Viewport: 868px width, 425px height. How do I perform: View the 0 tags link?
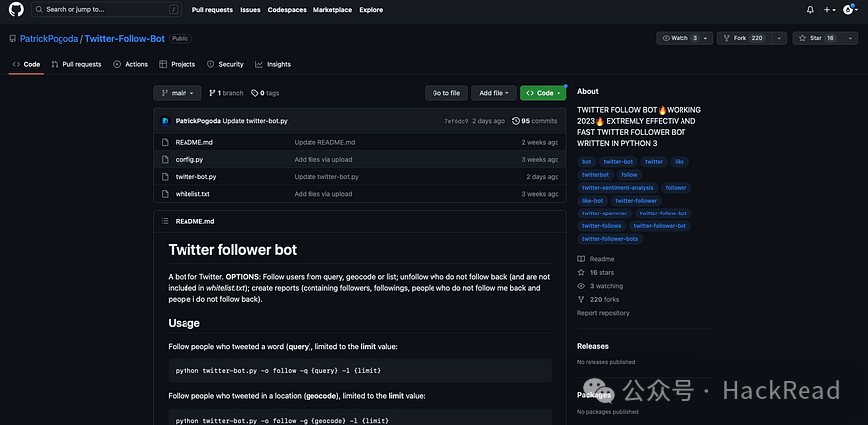(x=265, y=93)
